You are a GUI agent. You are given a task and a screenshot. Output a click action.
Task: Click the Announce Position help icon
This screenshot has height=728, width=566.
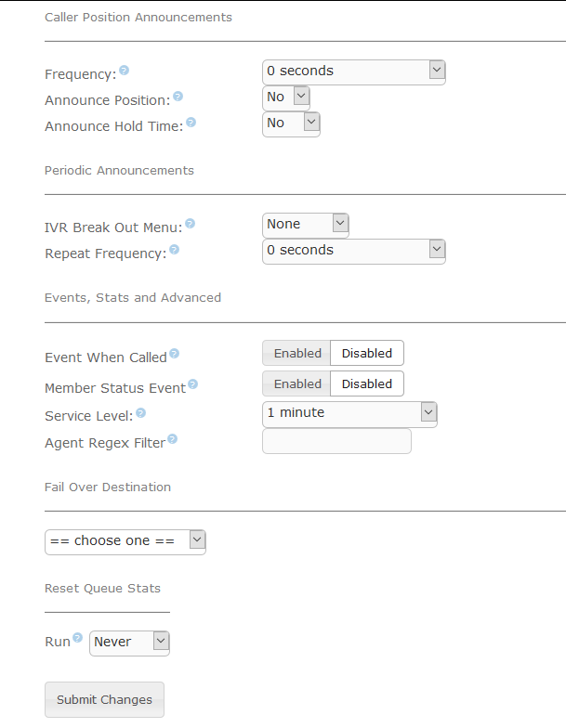pyautogui.click(x=178, y=97)
